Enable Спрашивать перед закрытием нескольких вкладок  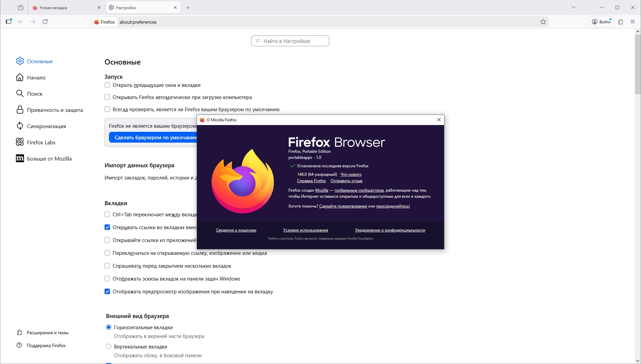click(107, 266)
